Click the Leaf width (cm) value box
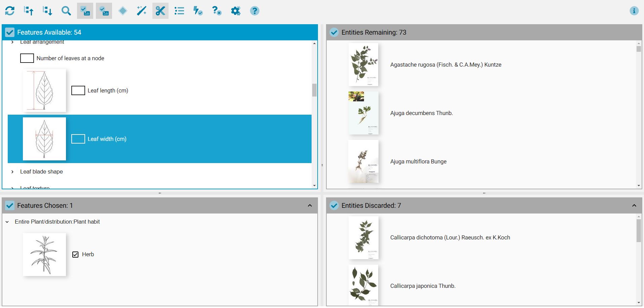The width and height of the screenshot is (644, 308). [x=78, y=139]
